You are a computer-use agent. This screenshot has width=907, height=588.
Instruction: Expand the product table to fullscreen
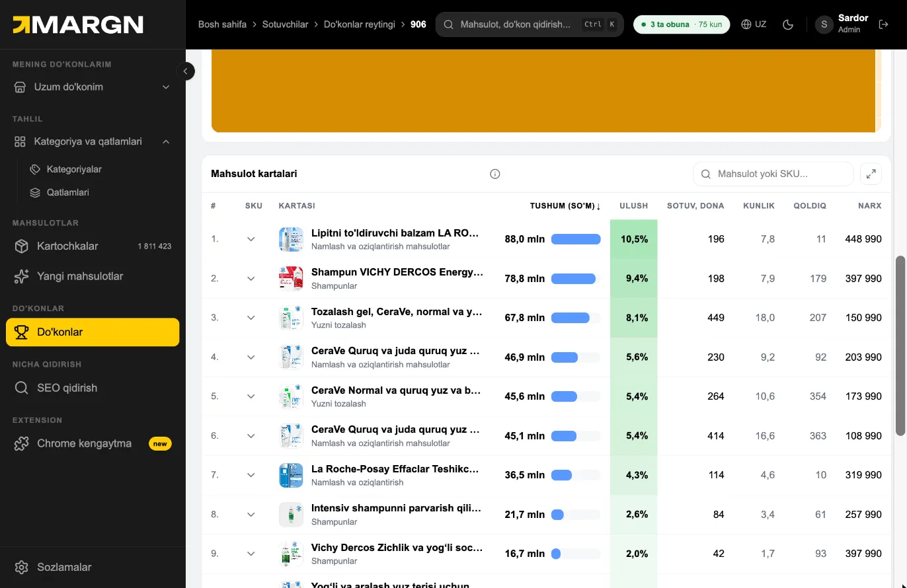871,174
